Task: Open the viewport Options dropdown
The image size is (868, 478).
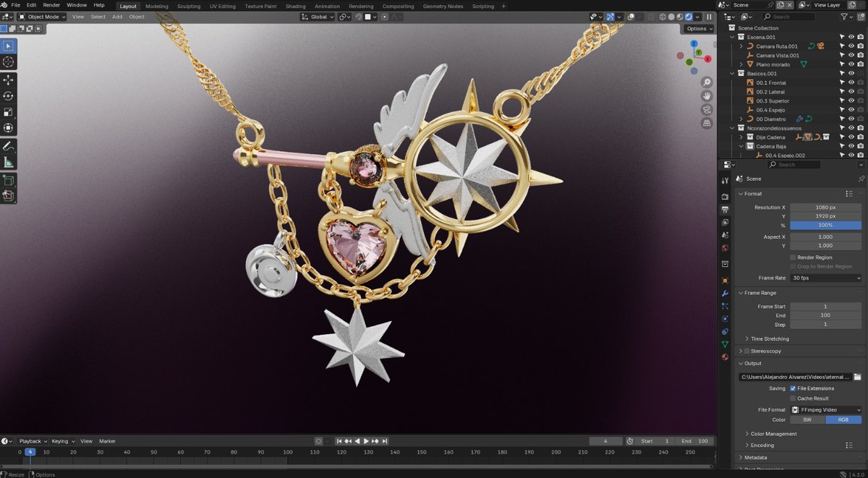Action: [699, 28]
